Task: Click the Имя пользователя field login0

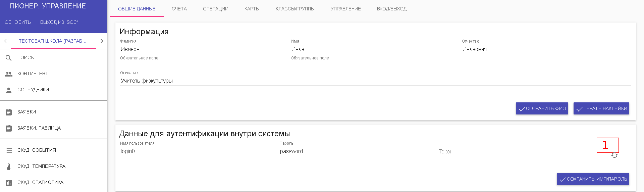Action: coord(199,151)
